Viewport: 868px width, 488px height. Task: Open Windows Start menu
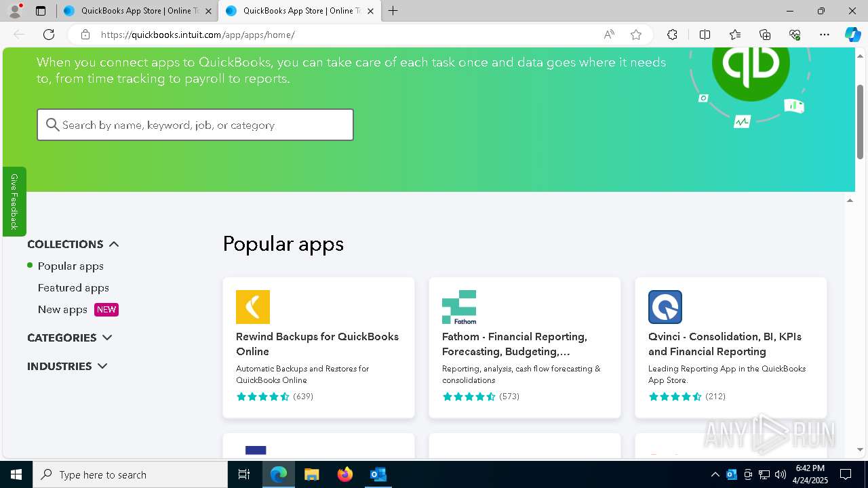[x=16, y=474]
